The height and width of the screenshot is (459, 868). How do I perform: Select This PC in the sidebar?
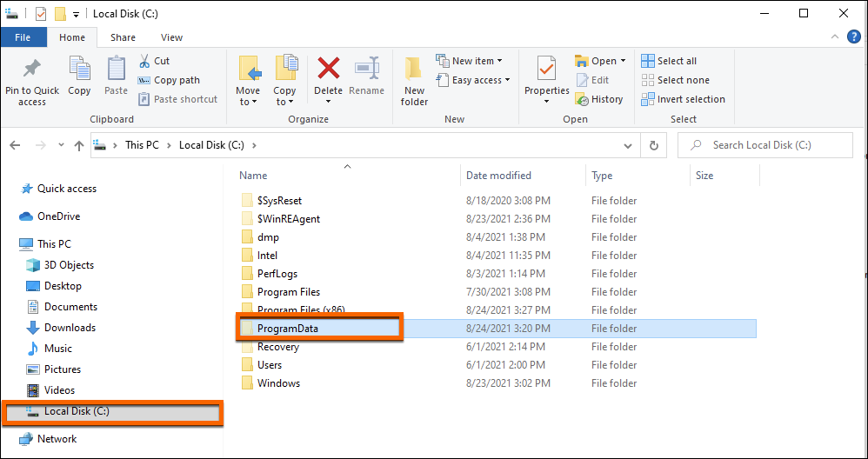click(x=45, y=244)
